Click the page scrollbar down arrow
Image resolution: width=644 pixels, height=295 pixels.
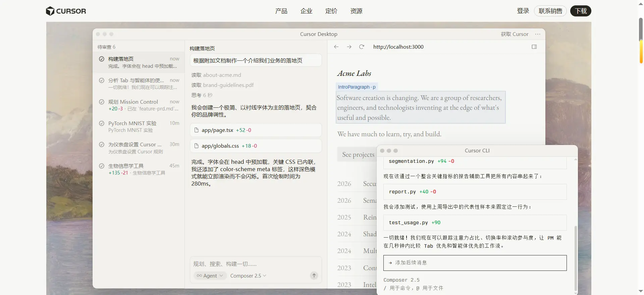point(641,291)
